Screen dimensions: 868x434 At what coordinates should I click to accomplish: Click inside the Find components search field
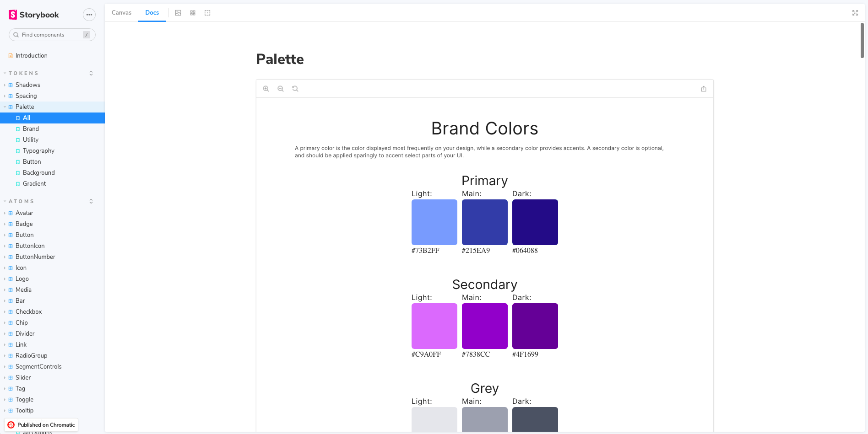50,35
